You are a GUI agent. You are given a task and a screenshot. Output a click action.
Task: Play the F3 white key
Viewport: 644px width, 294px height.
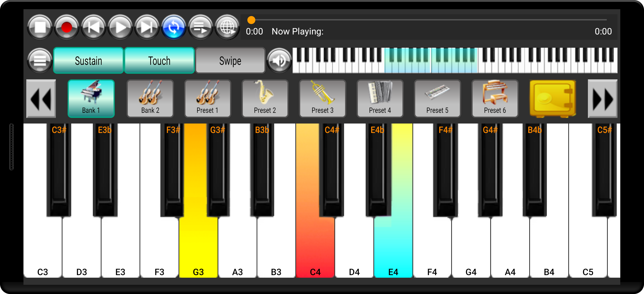pyautogui.click(x=159, y=248)
